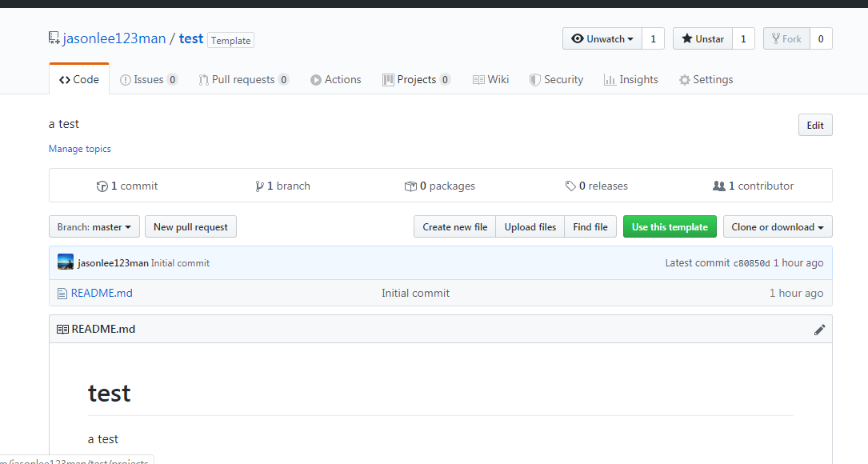Click jasonlee123man's avatar in commit row

[x=66, y=262]
